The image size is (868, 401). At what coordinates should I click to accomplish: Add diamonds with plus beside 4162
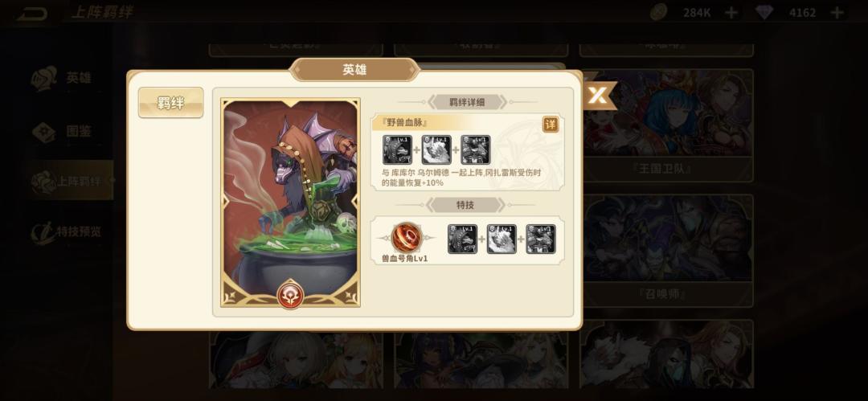click(837, 13)
